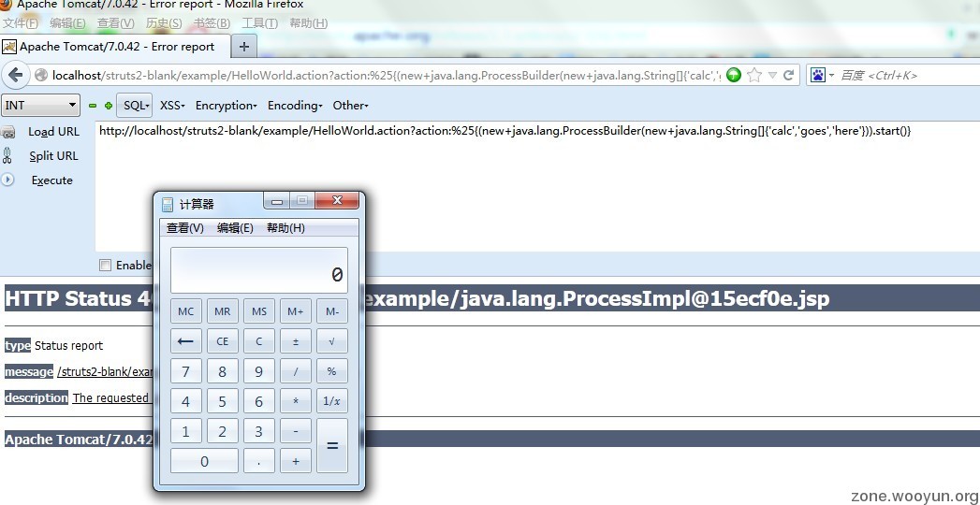Screen dimensions: 980x505
Task: Open Firefox 文件(F) menu
Action: 20,23
